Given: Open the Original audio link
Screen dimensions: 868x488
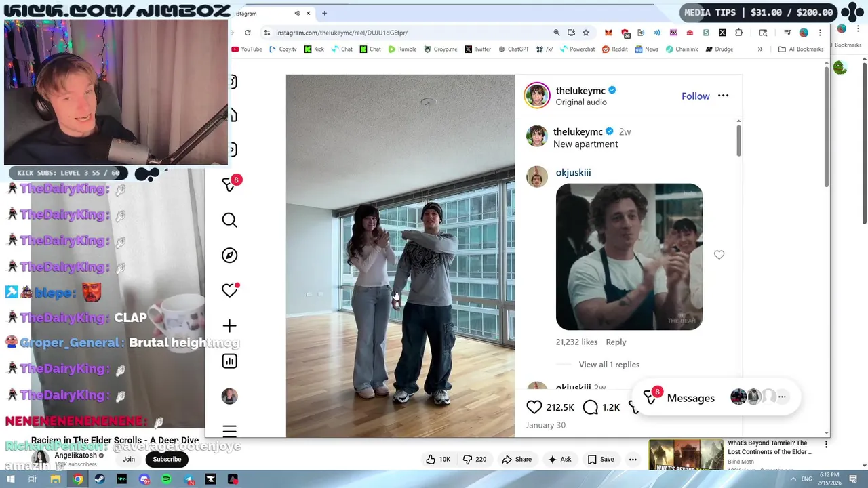Looking at the screenshot, I should [x=581, y=102].
